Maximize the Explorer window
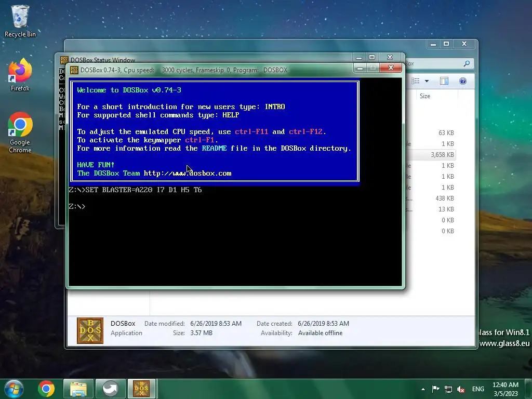 (446, 44)
